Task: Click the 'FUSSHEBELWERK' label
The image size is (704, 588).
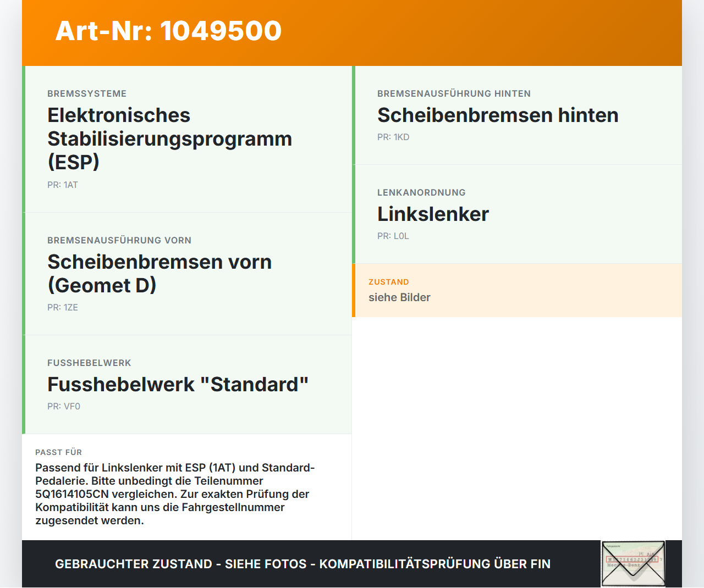Action: [x=89, y=363]
